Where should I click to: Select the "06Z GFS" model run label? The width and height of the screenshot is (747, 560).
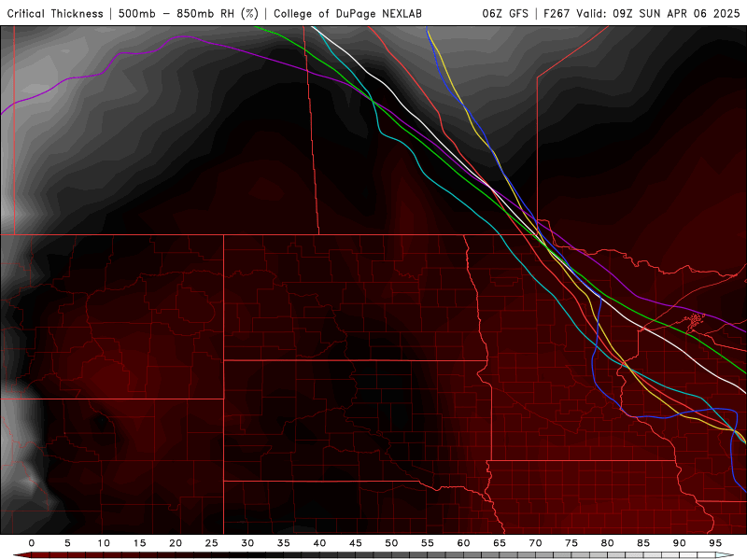pos(505,13)
